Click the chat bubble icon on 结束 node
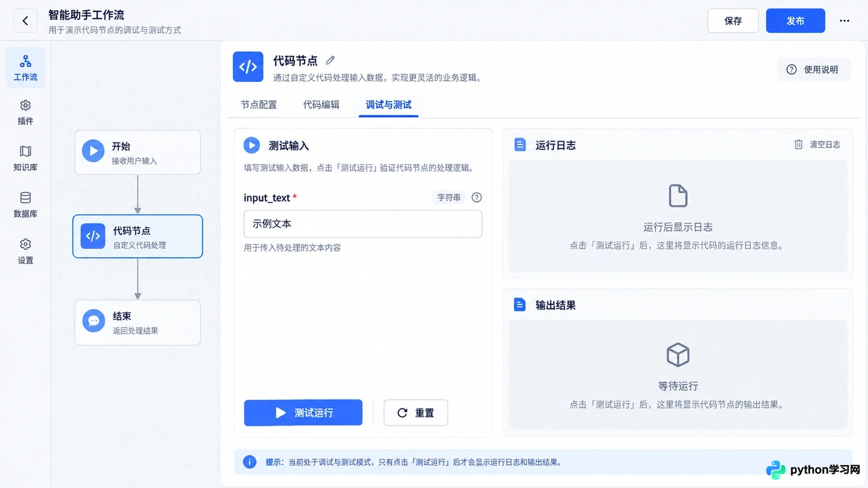Image resolution: width=868 pixels, height=488 pixels. [93, 321]
